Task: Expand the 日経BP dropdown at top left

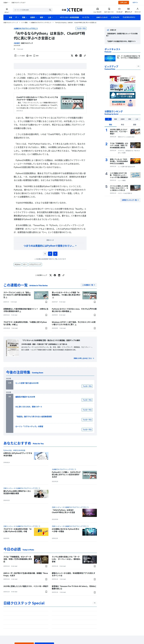Action: point(7,2)
